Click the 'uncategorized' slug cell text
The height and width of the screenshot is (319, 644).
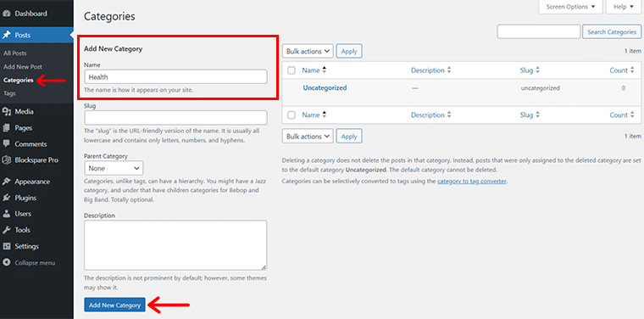pos(540,88)
